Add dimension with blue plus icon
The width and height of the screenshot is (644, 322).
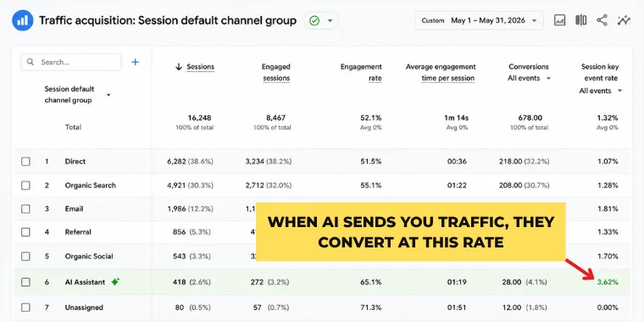[135, 62]
